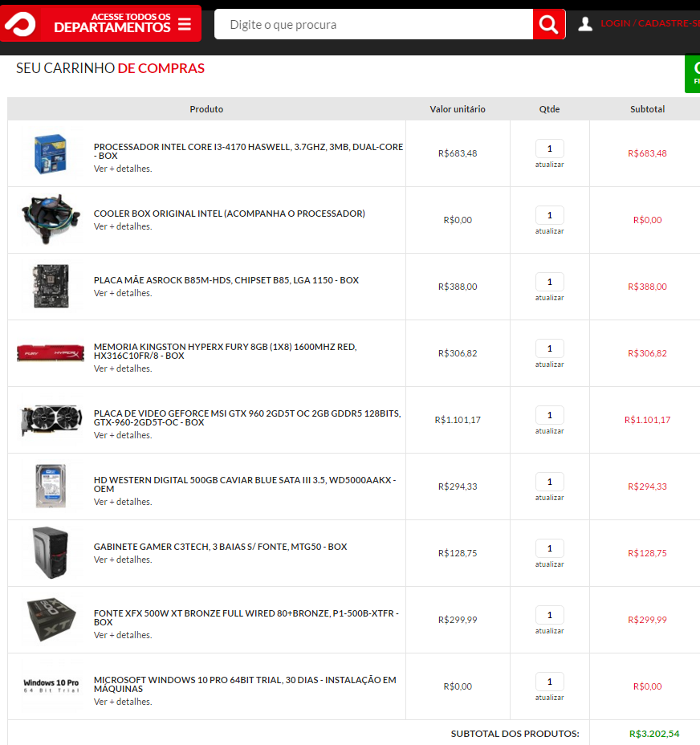Click 'Ver + detalhes' for the Intel cooler
This screenshot has width=700, height=745.
(123, 226)
